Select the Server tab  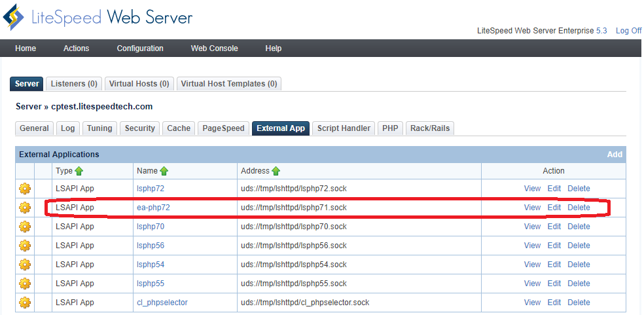tap(27, 83)
